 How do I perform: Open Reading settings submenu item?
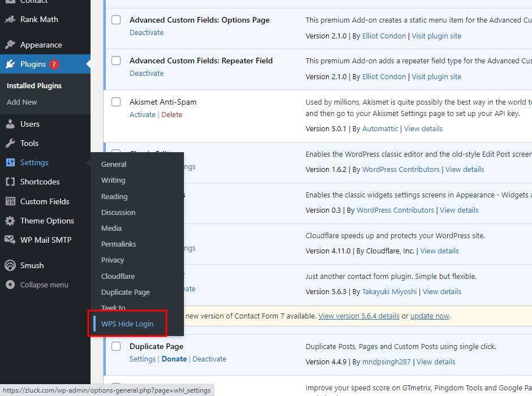coord(114,196)
